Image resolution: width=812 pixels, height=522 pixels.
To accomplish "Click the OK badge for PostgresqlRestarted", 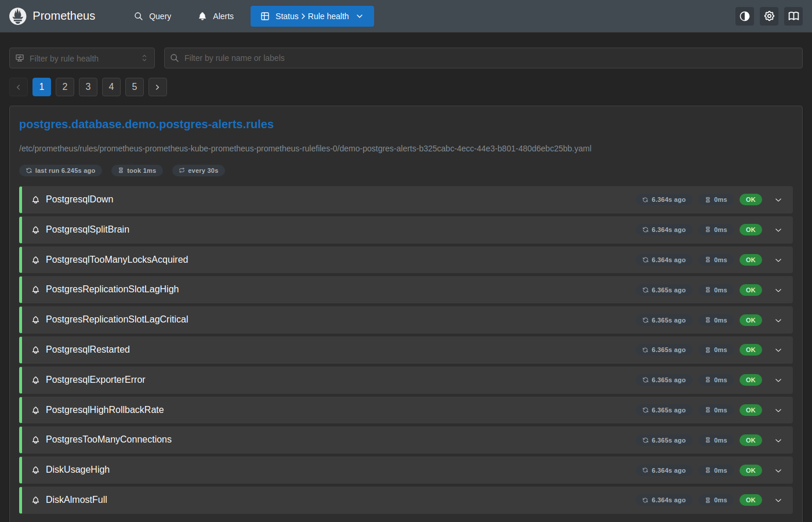I will tap(751, 350).
